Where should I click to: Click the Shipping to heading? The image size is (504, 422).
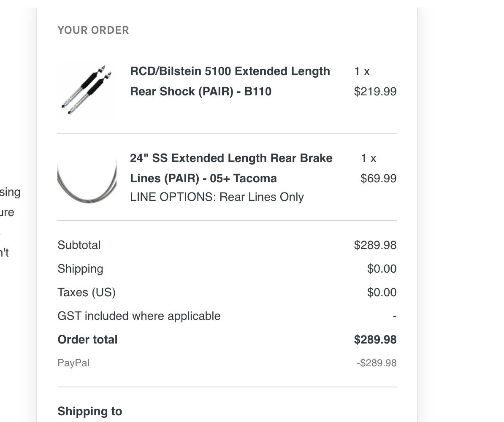89,411
